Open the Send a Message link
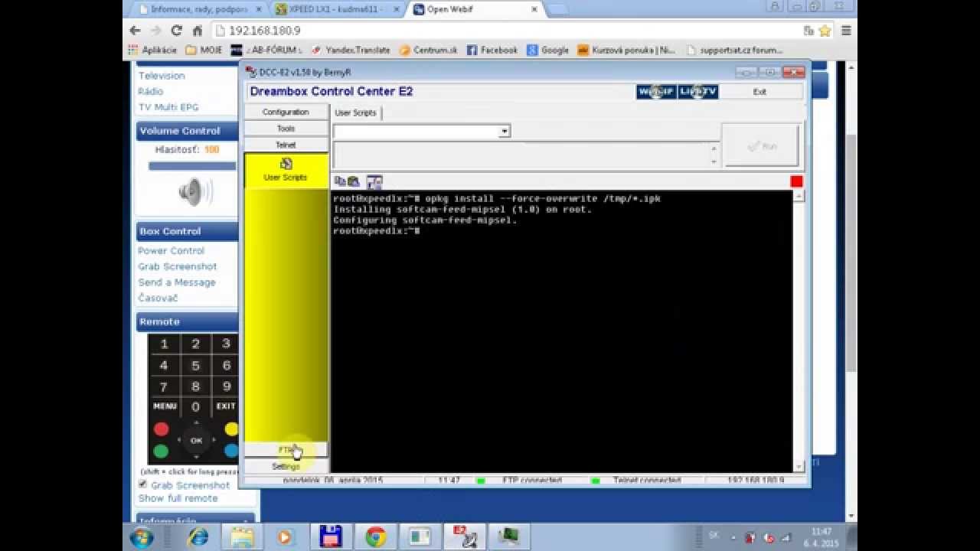 (177, 282)
